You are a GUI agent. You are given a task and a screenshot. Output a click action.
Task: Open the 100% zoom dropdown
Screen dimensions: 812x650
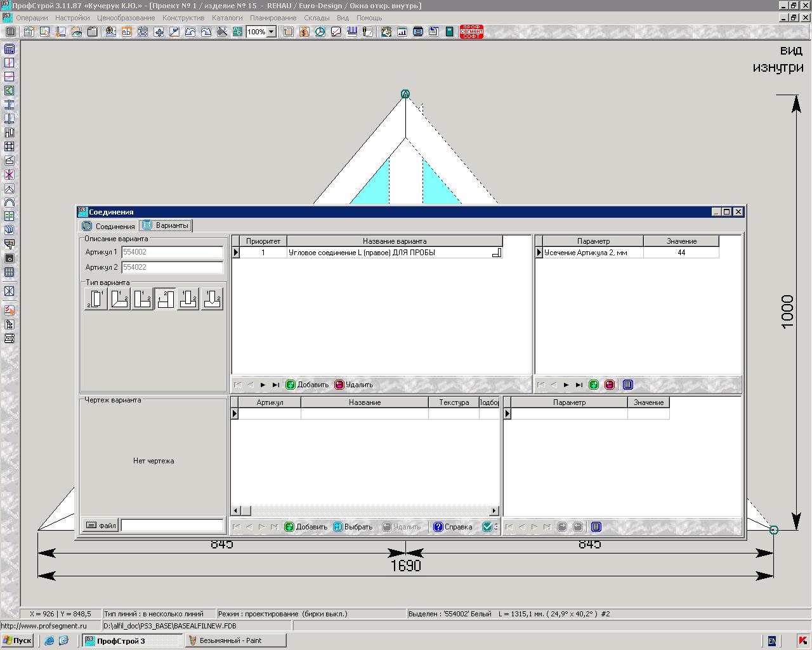[x=272, y=32]
